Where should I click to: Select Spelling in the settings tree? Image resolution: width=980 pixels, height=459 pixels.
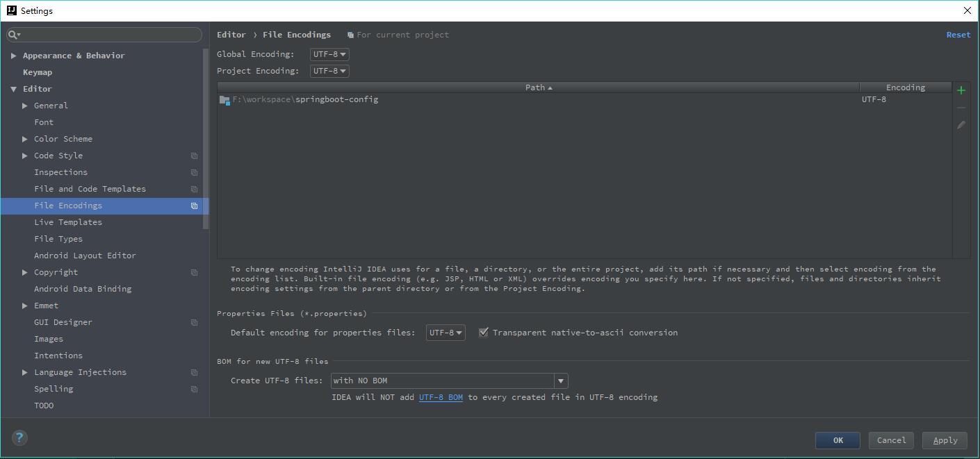(x=54, y=389)
